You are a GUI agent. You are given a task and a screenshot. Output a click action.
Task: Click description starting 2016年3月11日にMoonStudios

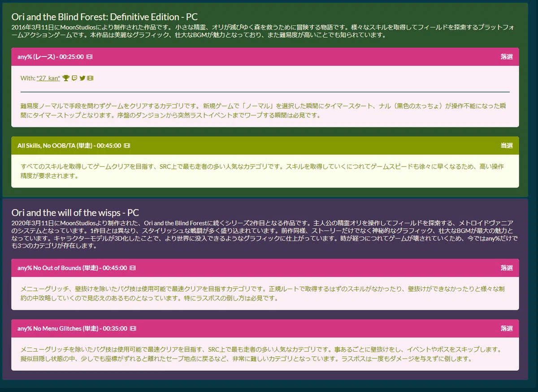[x=263, y=31]
